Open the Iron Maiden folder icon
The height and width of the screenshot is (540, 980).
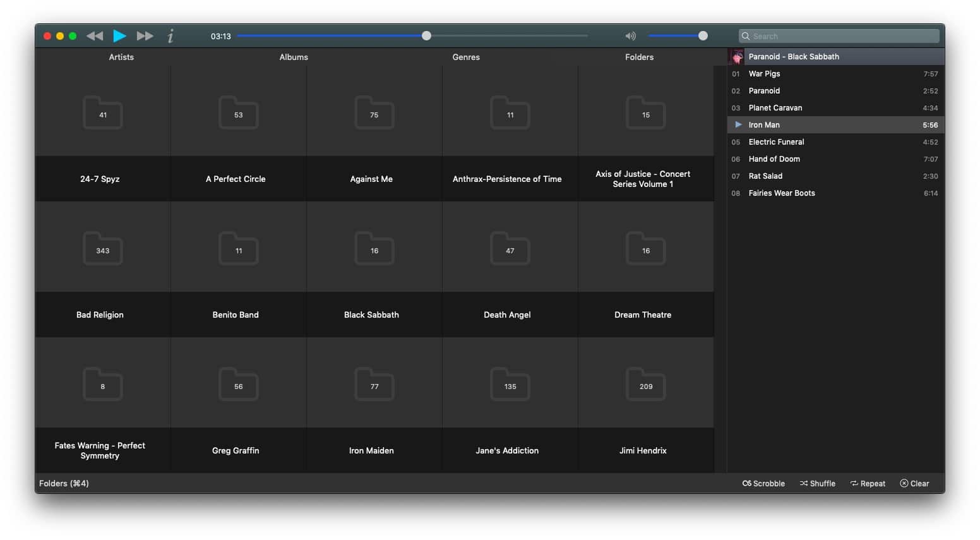coord(374,385)
